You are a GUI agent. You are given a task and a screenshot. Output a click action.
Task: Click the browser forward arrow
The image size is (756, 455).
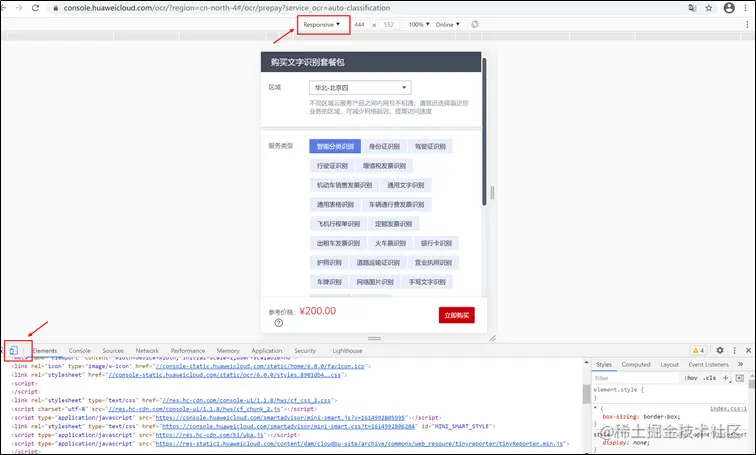(x=19, y=8)
